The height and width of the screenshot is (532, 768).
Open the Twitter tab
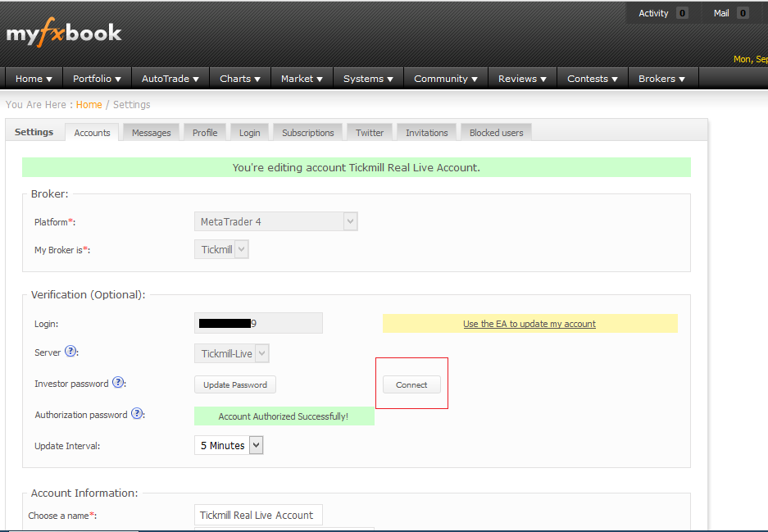[x=370, y=133]
